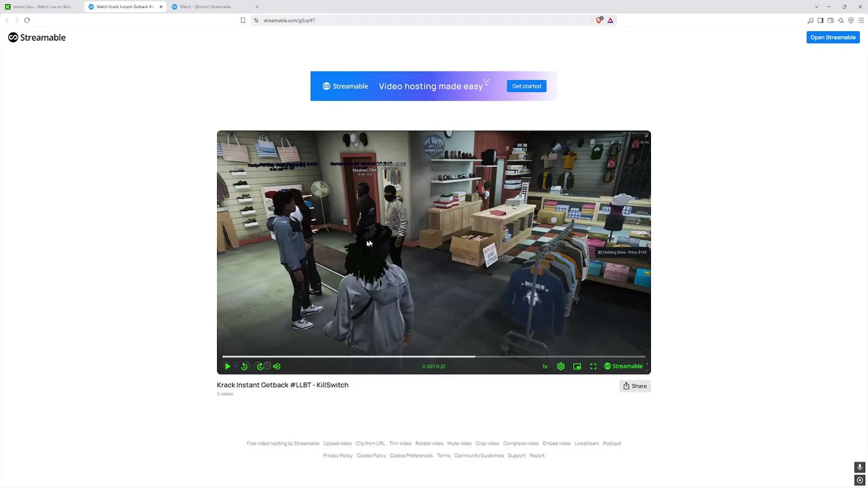Open the Leo AI sparkle icon

tap(841, 20)
